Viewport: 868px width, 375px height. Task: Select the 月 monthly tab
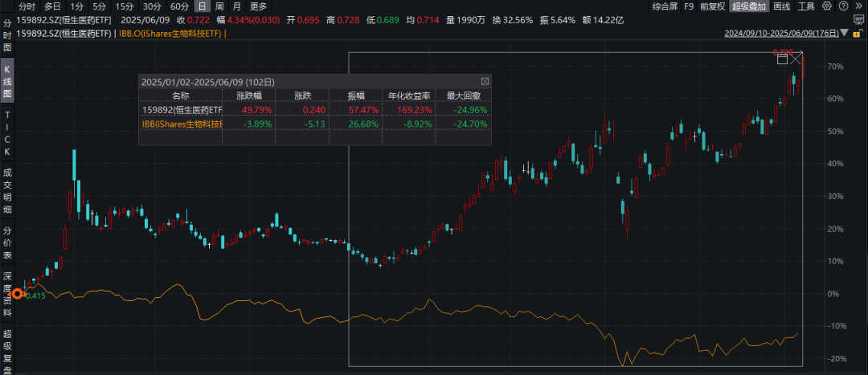(236, 6)
